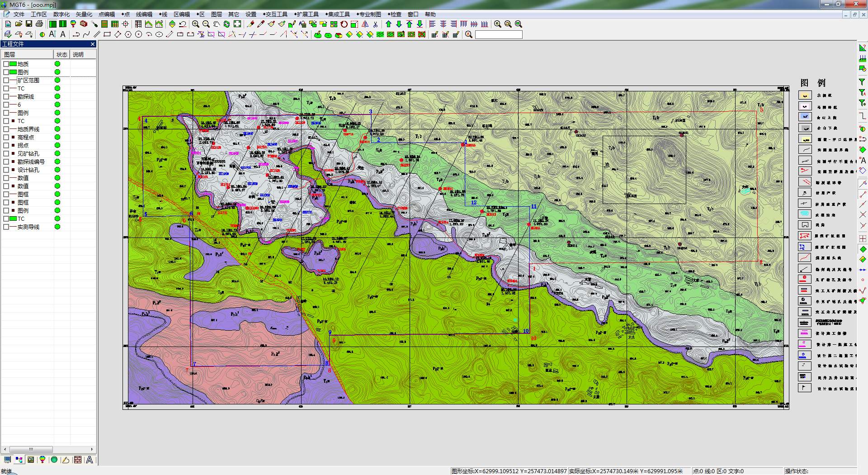The image size is (868, 475).
Task: Open the 检查 menu
Action: tap(395, 14)
